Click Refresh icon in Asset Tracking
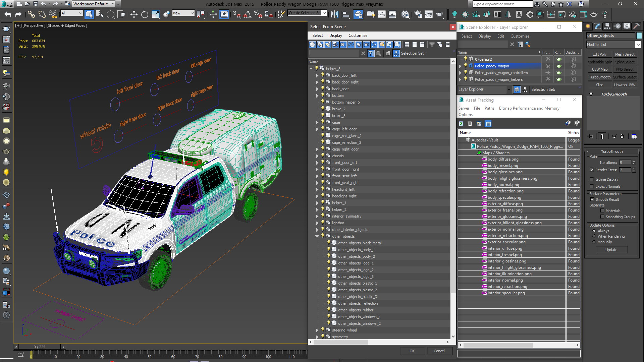Viewport: 644px width, 362px height. click(461, 124)
